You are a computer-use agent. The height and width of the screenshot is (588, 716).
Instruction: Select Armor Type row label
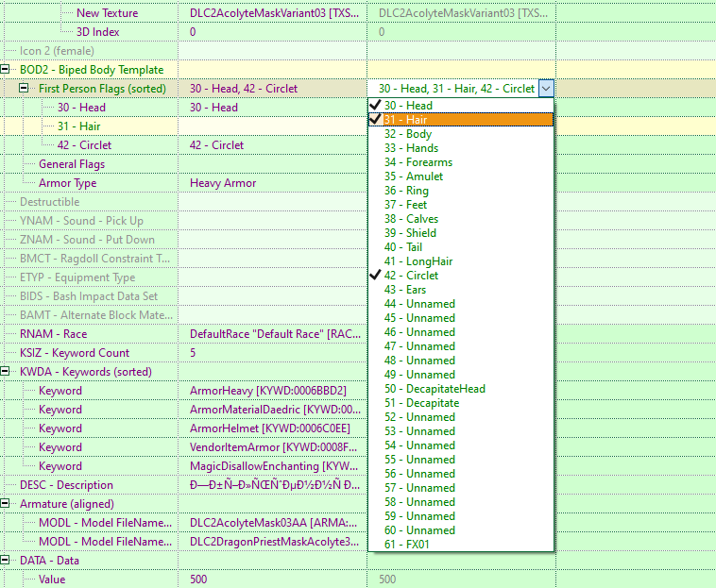(x=68, y=183)
